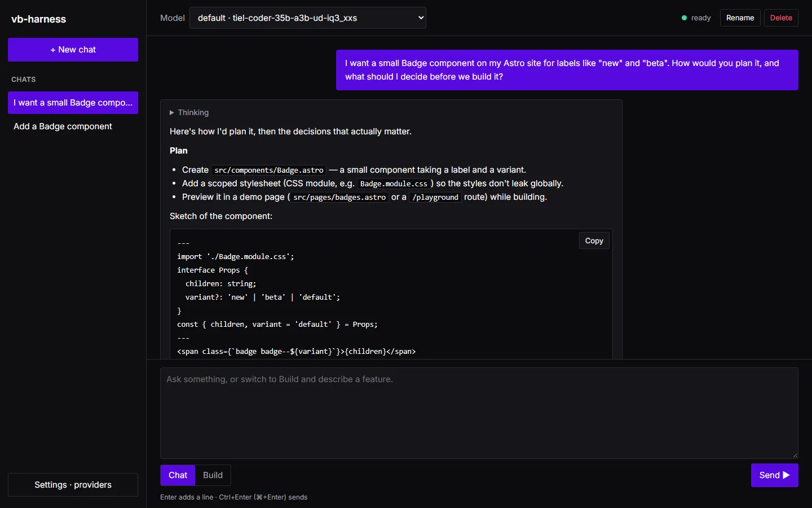This screenshot has width=812, height=508.
Task: Click the vb-harness app title
Action: 38,19
